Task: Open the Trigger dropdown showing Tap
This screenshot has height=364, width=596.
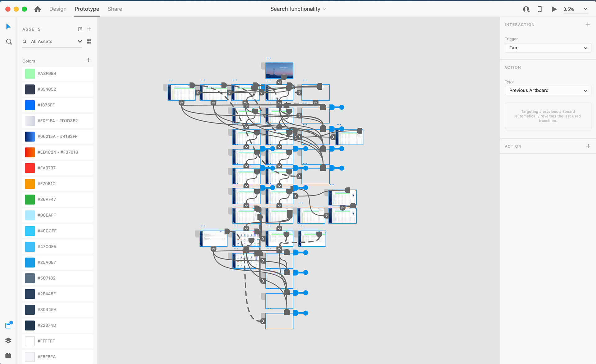Action: (x=548, y=48)
